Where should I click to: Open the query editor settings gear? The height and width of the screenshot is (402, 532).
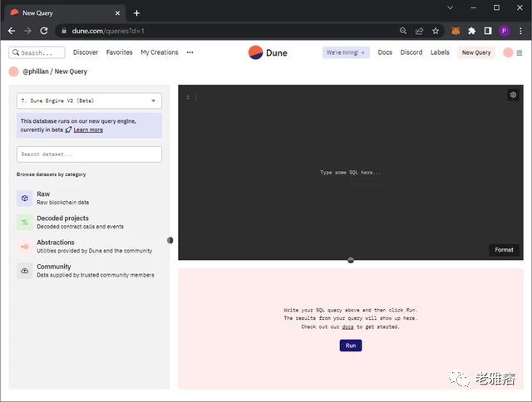[x=513, y=95]
